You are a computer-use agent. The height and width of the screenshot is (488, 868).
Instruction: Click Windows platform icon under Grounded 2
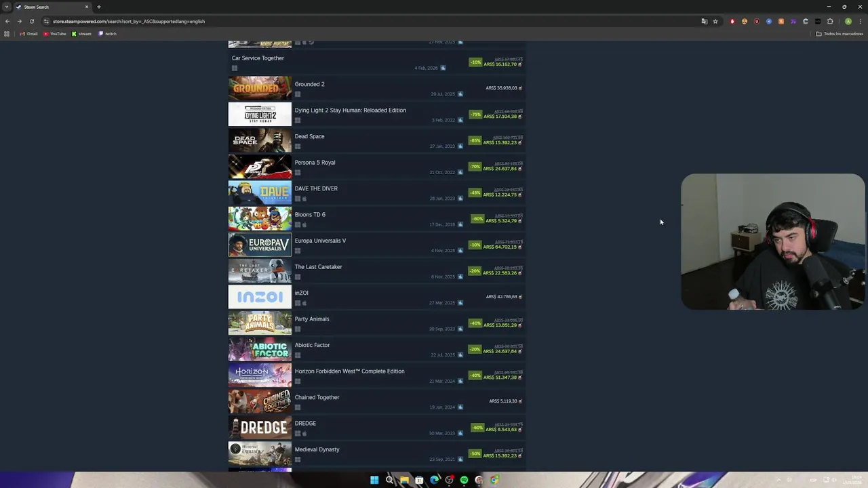297,94
